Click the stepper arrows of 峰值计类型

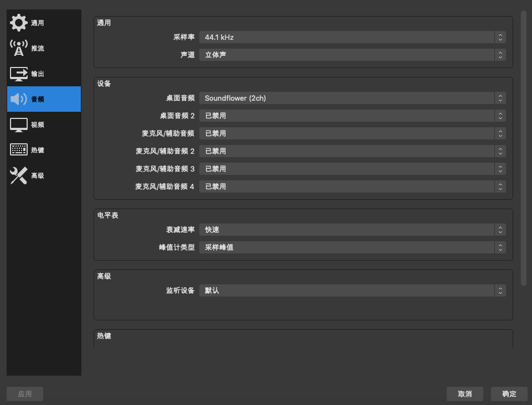click(500, 247)
